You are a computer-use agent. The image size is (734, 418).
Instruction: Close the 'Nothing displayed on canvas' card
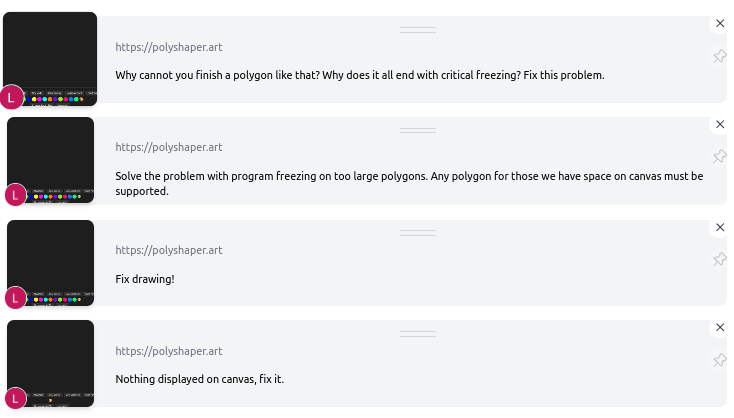(720, 327)
